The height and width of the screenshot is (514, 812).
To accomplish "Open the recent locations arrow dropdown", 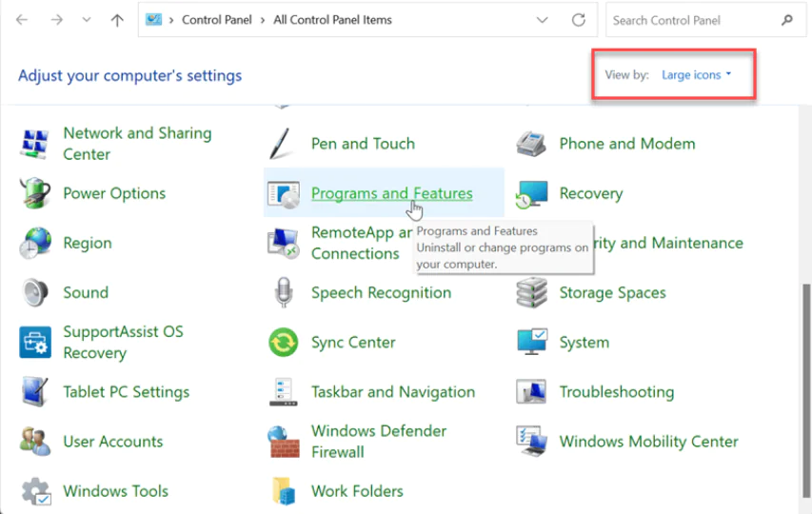I will click(x=87, y=20).
